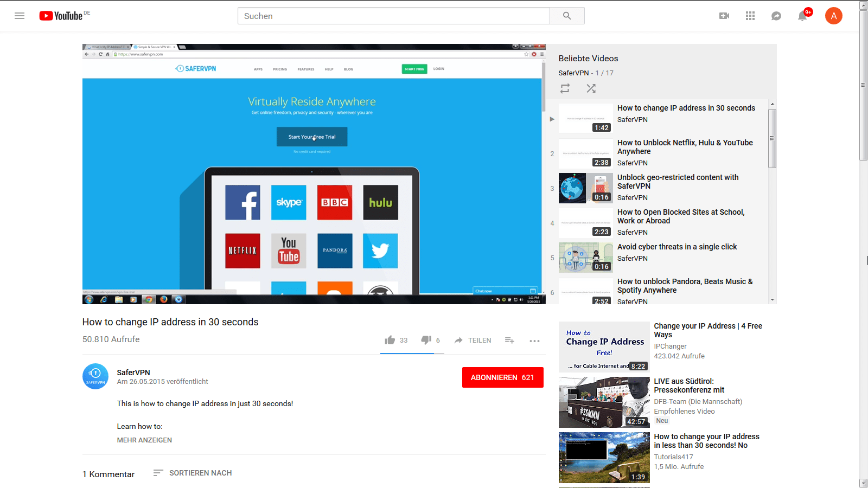Add video to a playlist
The height and width of the screenshot is (488, 868).
pos(509,340)
